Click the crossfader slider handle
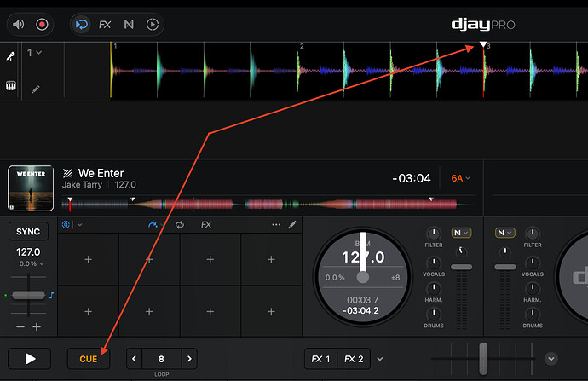The width and height of the screenshot is (588, 381). pos(482,355)
